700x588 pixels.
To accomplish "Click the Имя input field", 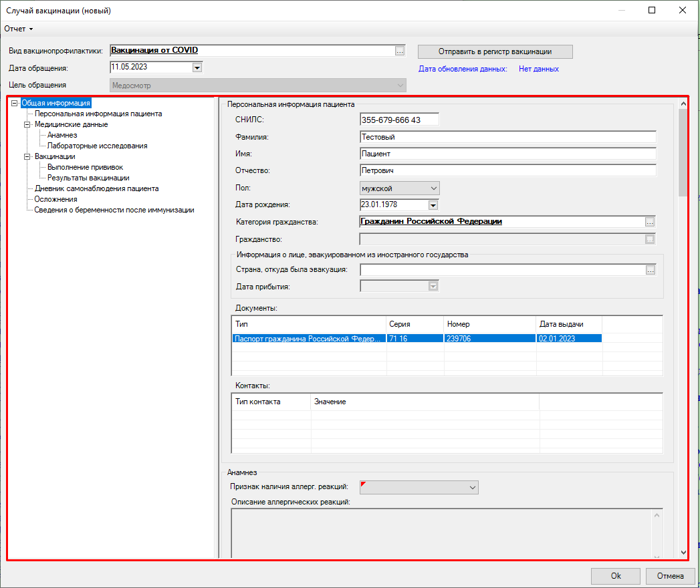I will pos(508,154).
